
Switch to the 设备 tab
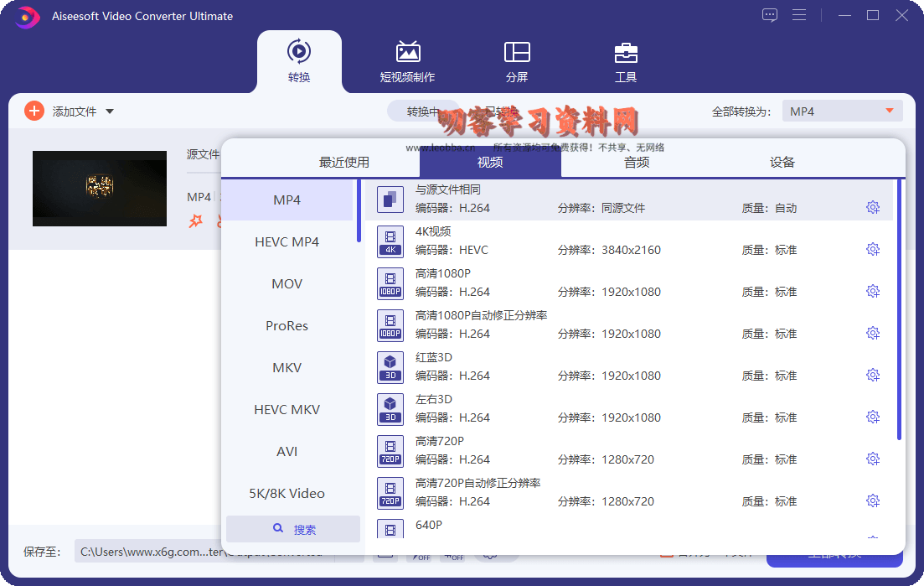point(782,163)
